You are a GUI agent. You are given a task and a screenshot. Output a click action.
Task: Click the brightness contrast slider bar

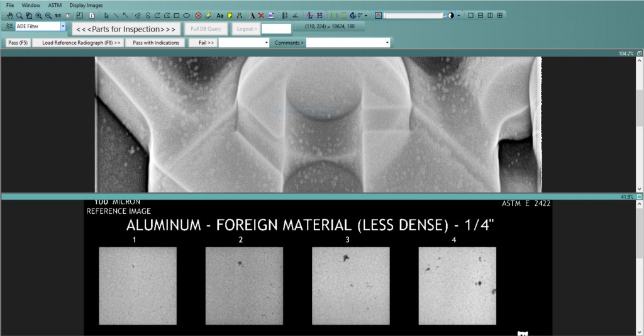tap(414, 15)
